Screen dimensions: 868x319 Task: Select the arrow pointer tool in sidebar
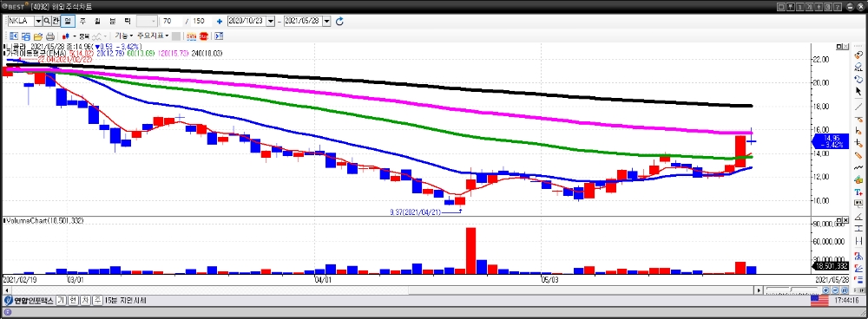pos(859,91)
